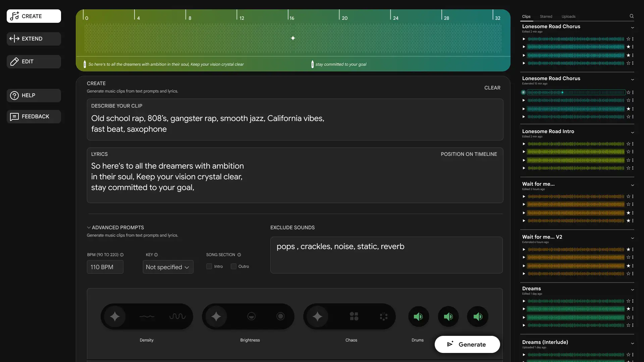
Task: Collapse the Wait for me... group
Action: pyautogui.click(x=632, y=185)
